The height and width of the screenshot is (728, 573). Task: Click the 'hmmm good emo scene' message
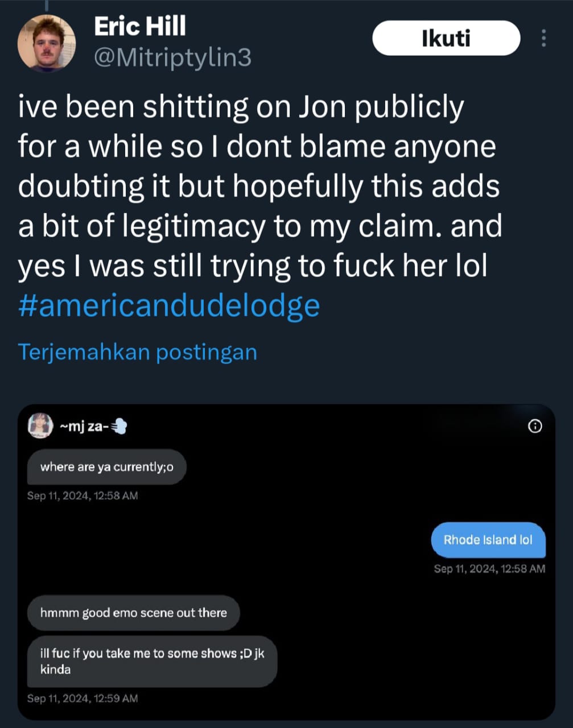[x=134, y=613]
